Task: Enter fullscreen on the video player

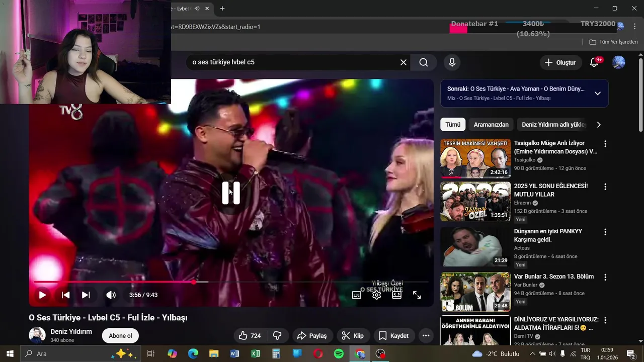Action: (x=417, y=295)
